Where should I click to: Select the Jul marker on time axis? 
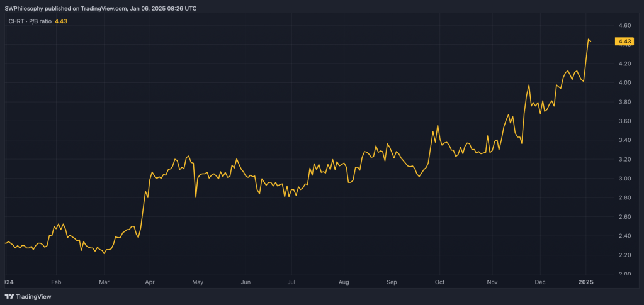click(x=291, y=282)
